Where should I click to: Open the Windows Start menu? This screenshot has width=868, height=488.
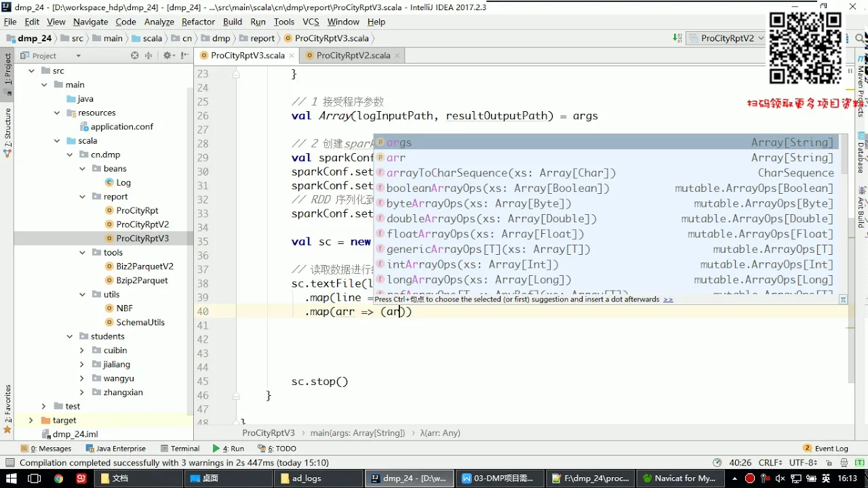pos(12,478)
